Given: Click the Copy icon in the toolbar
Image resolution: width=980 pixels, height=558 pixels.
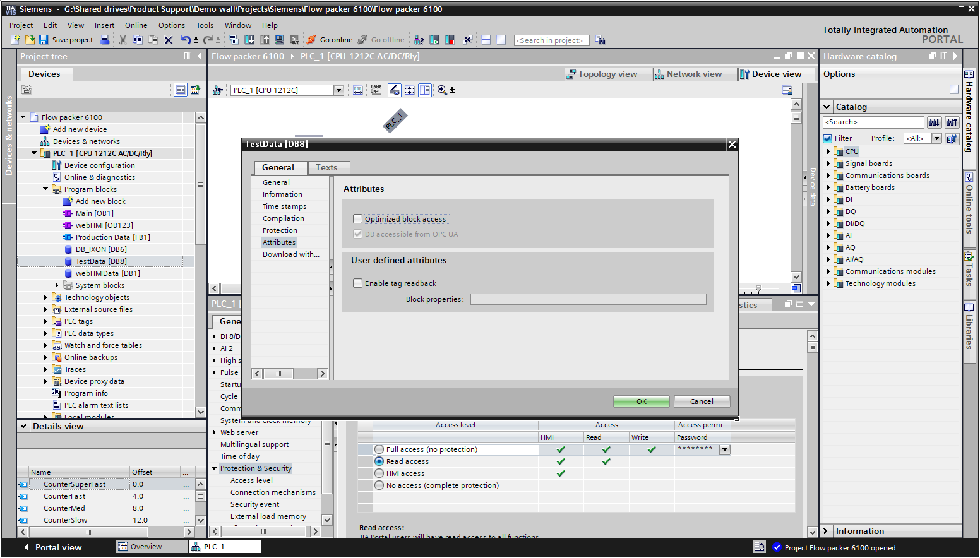Looking at the screenshot, I should tap(138, 40).
